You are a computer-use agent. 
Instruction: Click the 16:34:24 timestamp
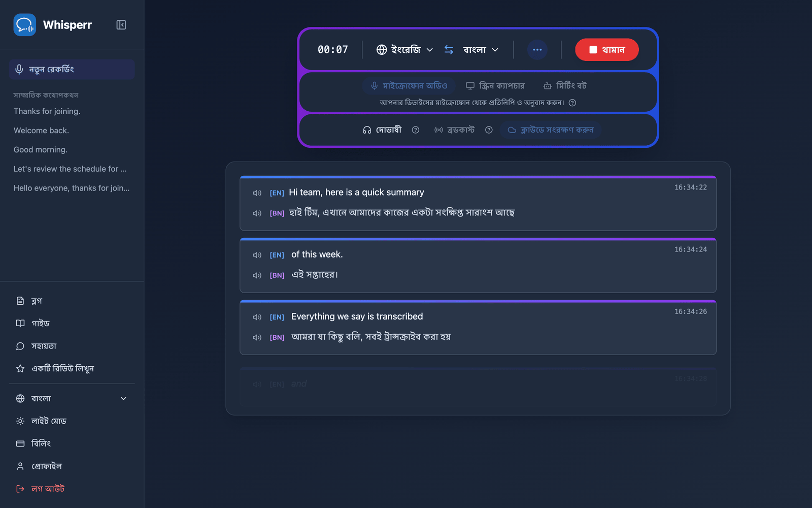(690, 249)
